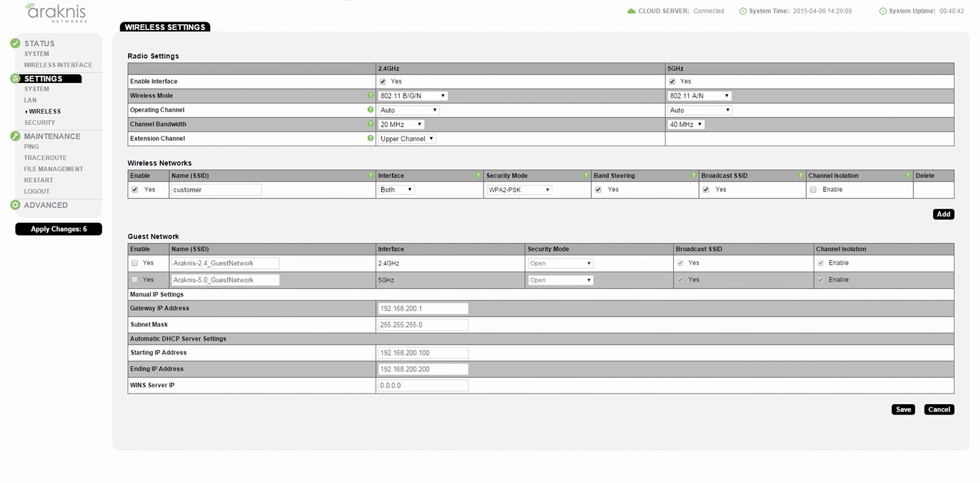The image size is (980, 483).
Task: Click help icon beside Operating Channel
Action: coord(370,110)
